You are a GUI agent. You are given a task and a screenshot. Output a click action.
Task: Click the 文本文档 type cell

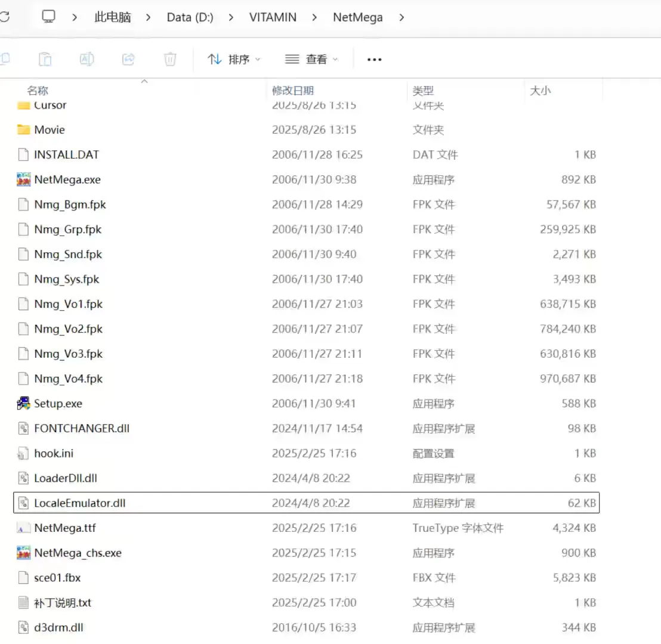pyautogui.click(x=433, y=602)
